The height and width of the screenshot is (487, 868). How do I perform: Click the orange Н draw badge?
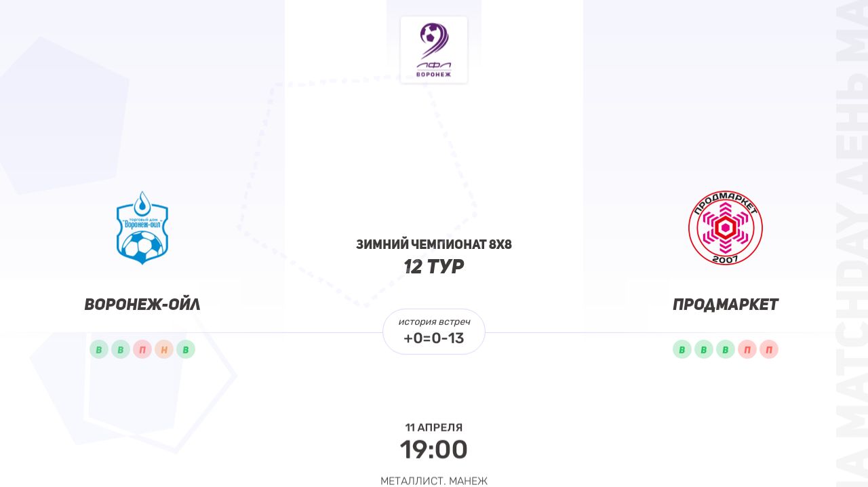[x=164, y=349]
